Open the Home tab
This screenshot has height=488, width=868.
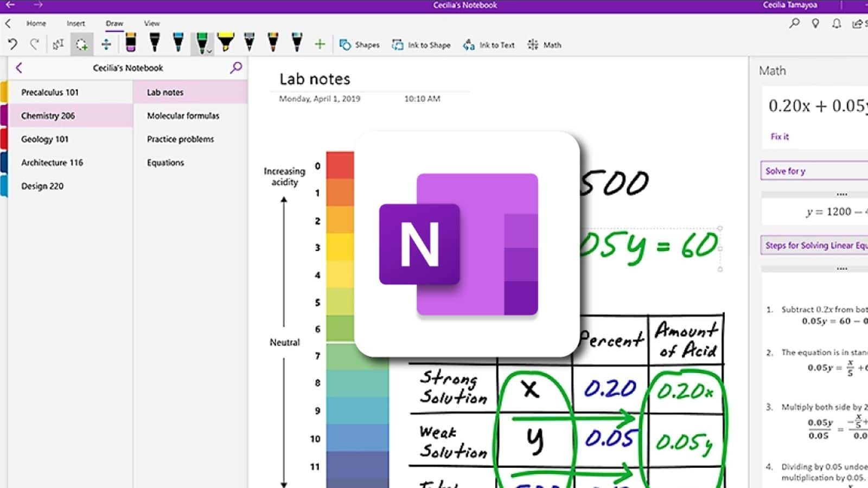pyautogui.click(x=36, y=23)
